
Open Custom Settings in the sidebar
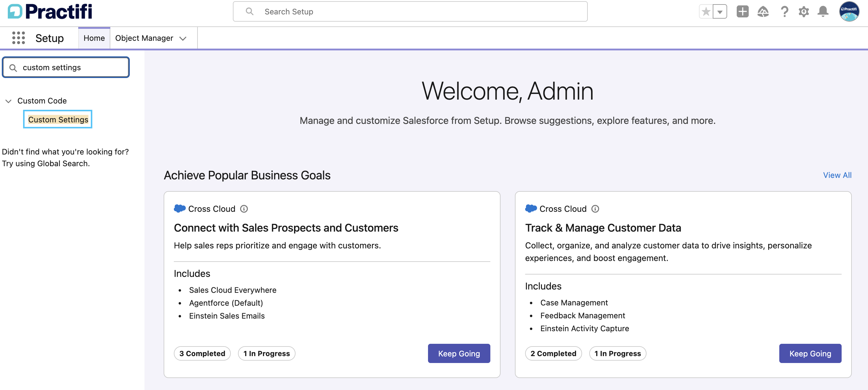(x=58, y=119)
